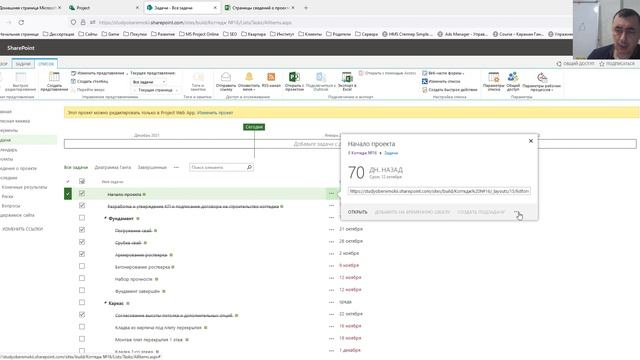This screenshot has width=640, height=360.
Task: Click ОТКРЫТЬ in the callout
Action: pyautogui.click(x=358, y=212)
